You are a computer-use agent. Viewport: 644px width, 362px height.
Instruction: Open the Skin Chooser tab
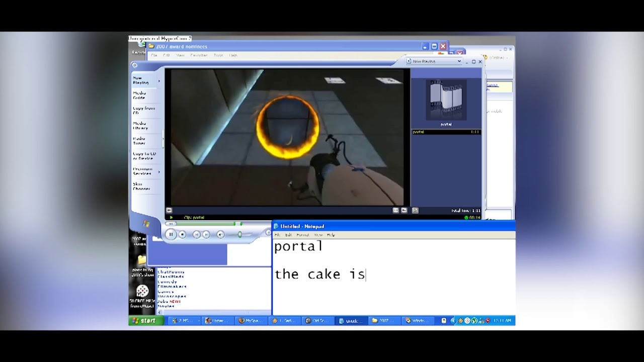(141, 187)
